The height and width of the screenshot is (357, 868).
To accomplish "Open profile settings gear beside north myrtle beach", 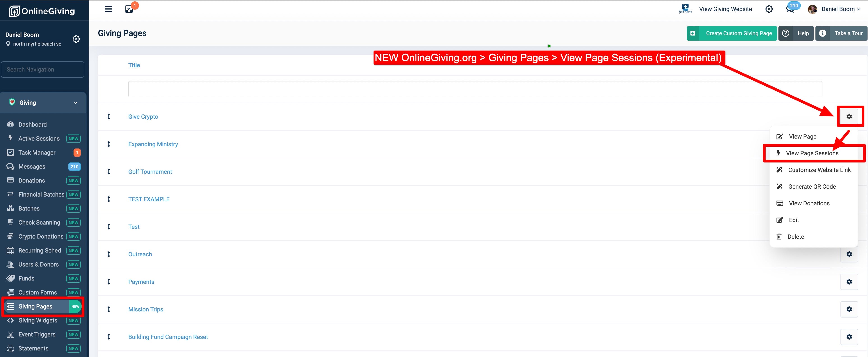I will click(x=76, y=39).
